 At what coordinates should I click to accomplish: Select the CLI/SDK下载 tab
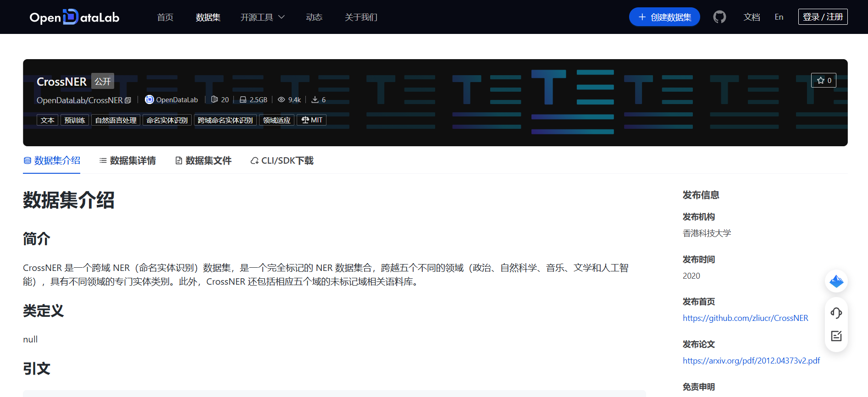(x=282, y=160)
